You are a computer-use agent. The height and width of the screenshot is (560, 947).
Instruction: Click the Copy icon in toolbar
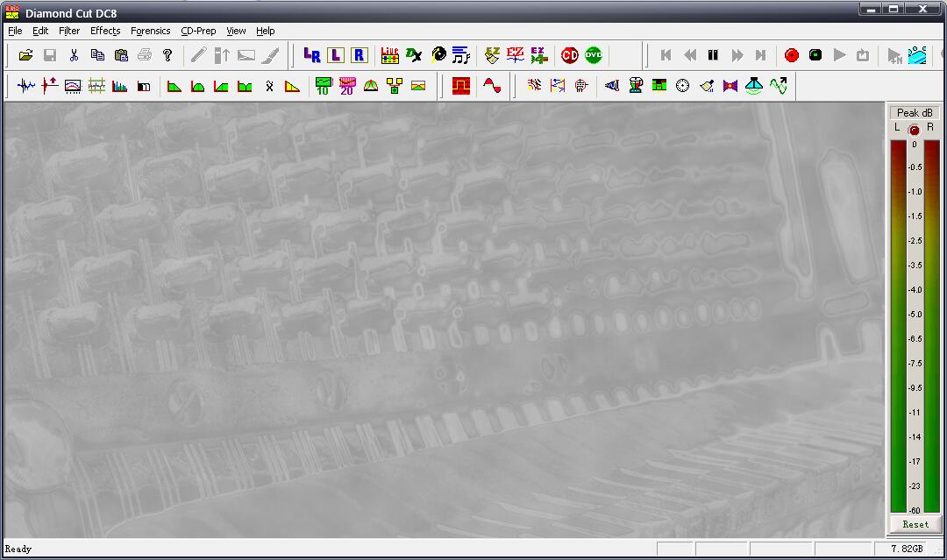pos(97,55)
